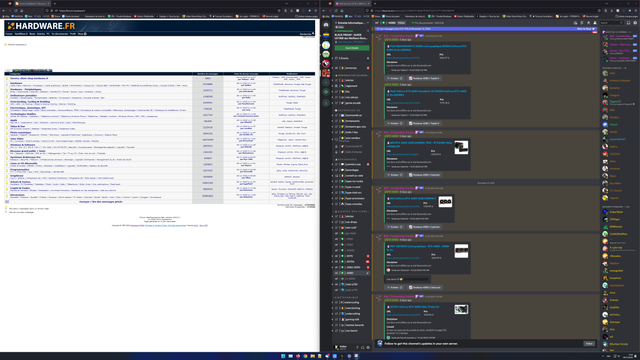Click Service client shop.hardware.fr row title
The height and width of the screenshot is (360, 640).
[x=29, y=78]
